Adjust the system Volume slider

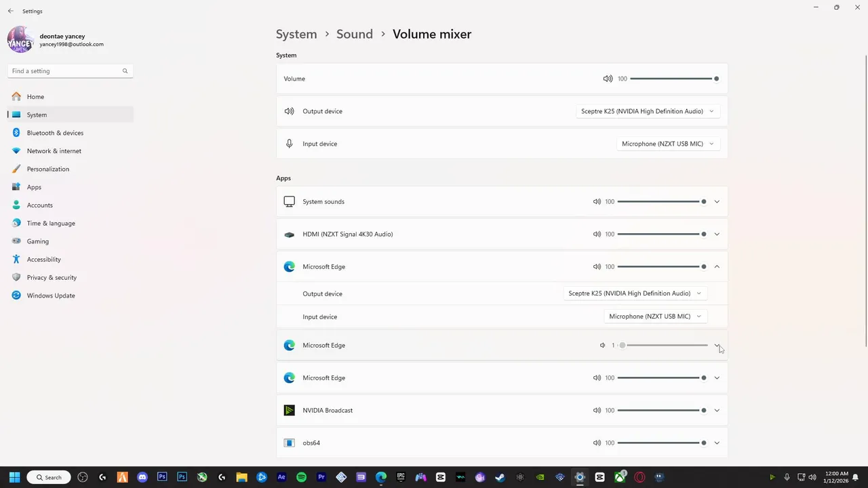[x=674, y=79]
